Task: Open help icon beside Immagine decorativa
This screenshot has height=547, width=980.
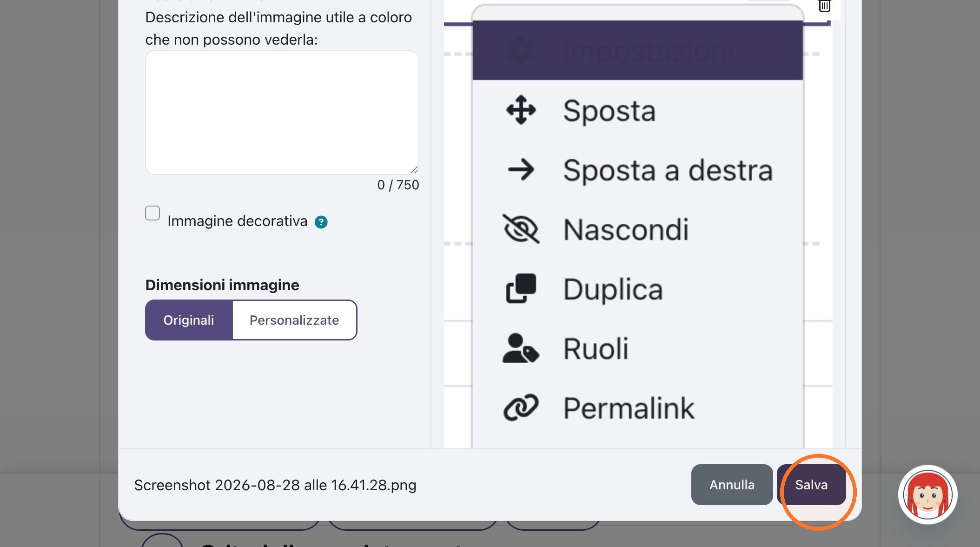Action: [321, 222]
